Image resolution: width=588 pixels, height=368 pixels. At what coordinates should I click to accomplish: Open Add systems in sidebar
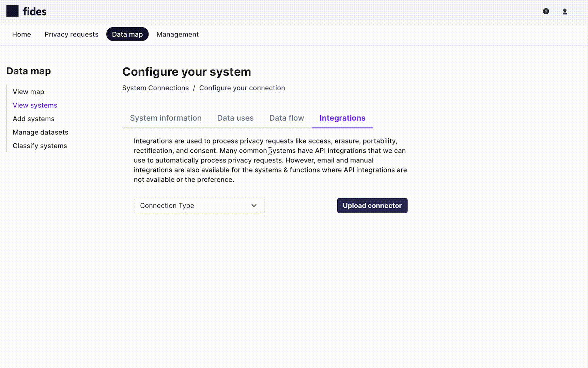point(33,119)
